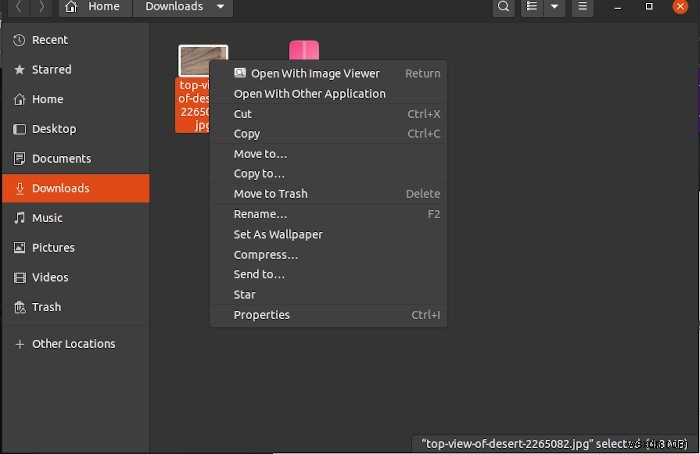Open Other Locations label in sidebar
Viewport: 700px width, 454px height.
pyautogui.click(x=74, y=344)
